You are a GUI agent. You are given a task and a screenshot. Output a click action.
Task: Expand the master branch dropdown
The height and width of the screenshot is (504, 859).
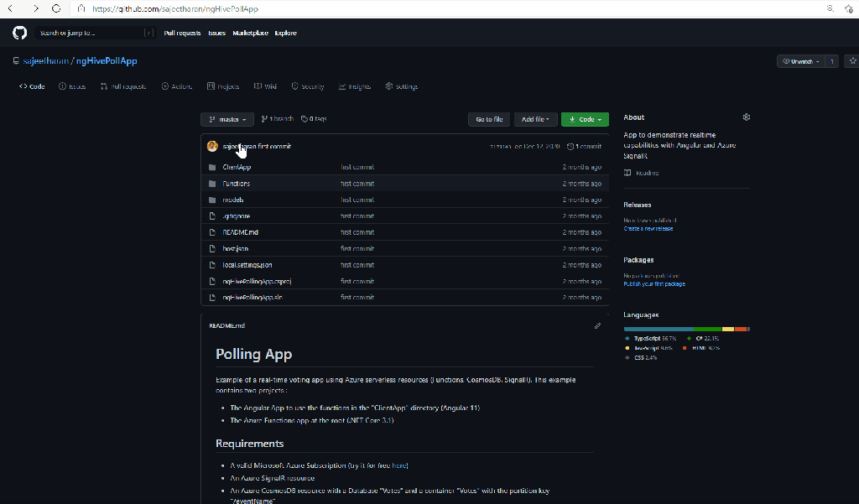(x=227, y=119)
